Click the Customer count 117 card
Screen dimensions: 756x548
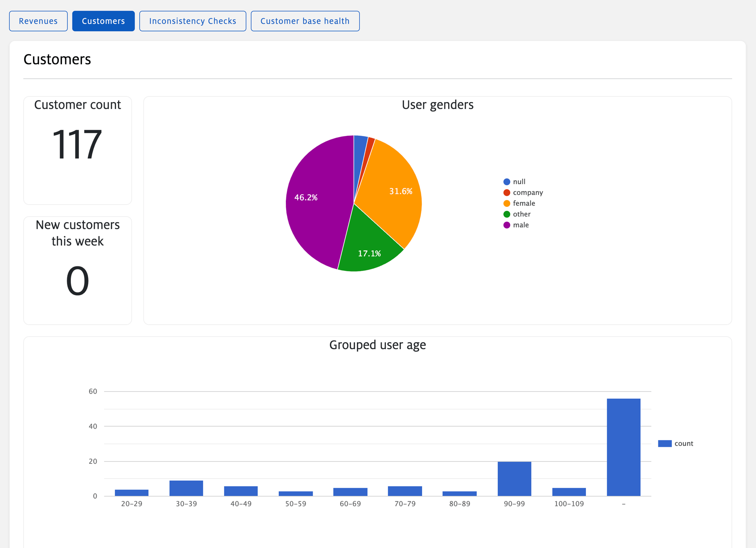[78, 150]
